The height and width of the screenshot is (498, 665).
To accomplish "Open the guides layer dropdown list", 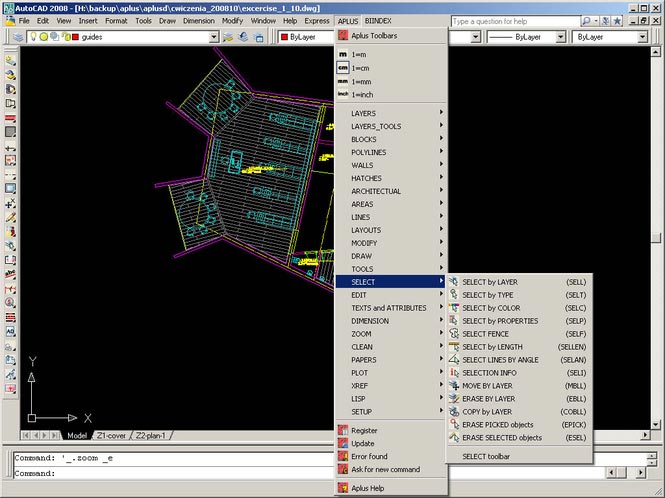I will pyautogui.click(x=214, y=37).
